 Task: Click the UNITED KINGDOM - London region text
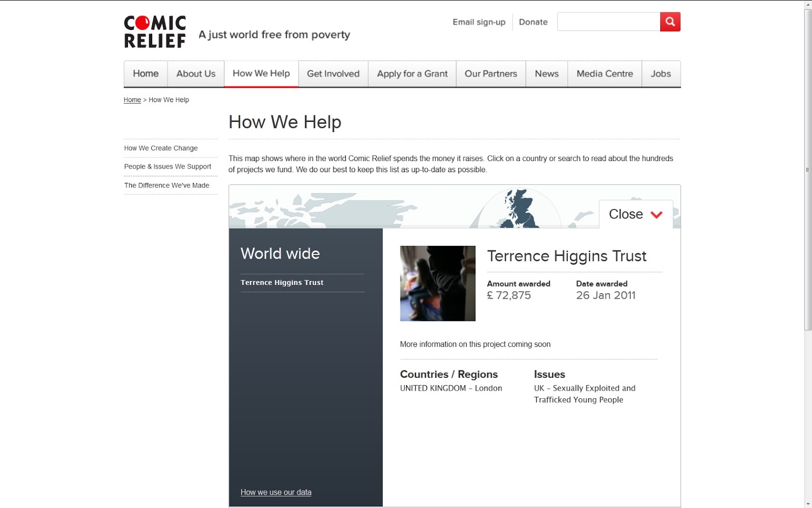tap(451, 388)
